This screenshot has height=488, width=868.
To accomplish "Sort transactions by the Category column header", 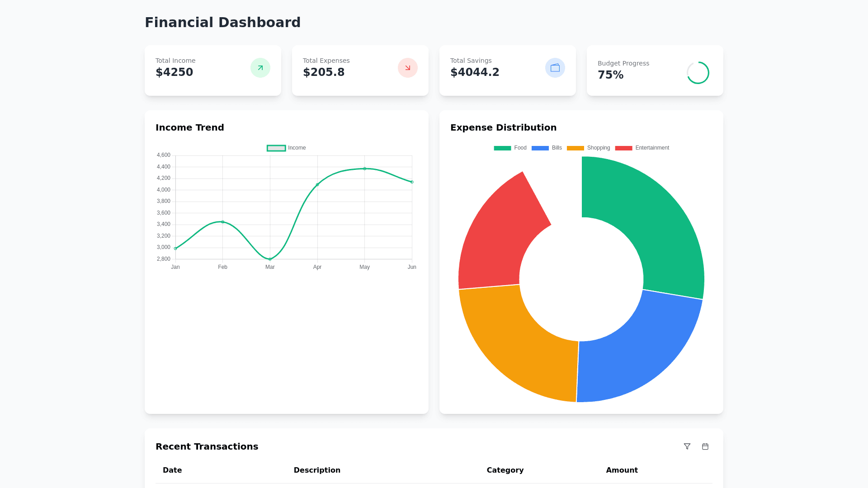I will [x=505, y=470].
